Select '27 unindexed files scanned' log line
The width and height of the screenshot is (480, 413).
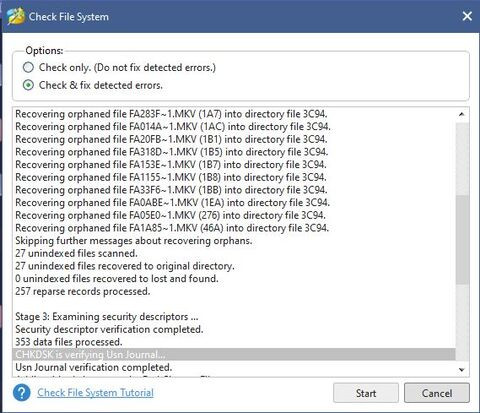point(76,253)
